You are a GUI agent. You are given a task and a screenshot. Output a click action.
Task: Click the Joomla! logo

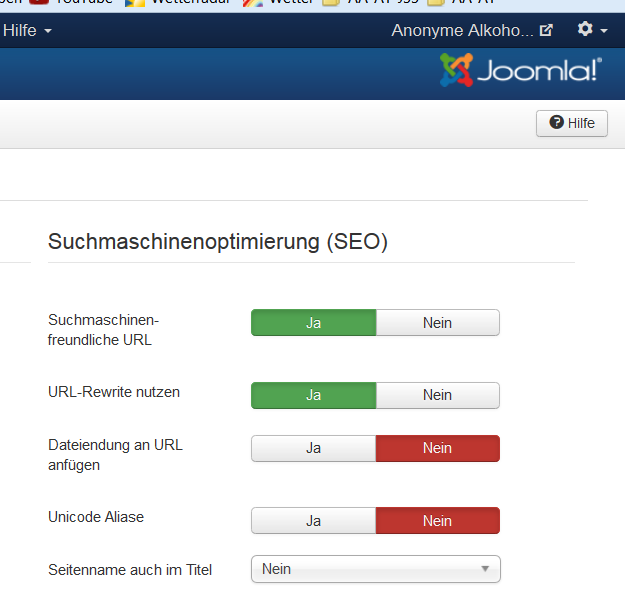click(521, 70)
